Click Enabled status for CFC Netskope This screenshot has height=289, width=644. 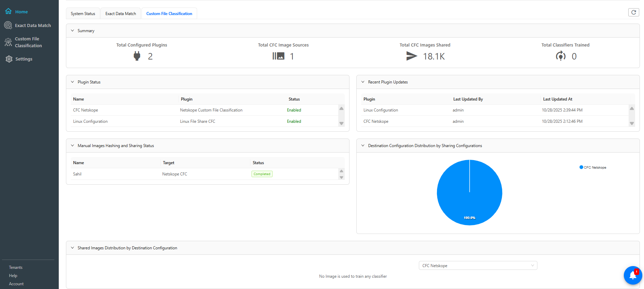(x=294, y=110)
